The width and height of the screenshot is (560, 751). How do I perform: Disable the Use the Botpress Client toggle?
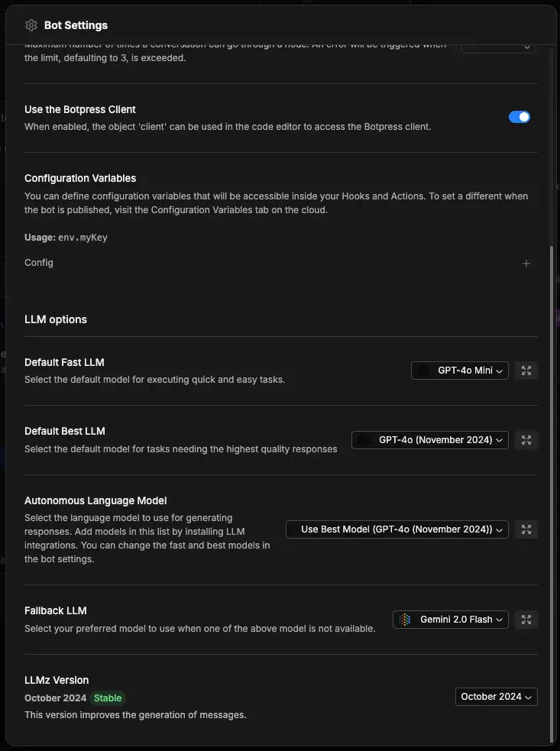[520, 116]
